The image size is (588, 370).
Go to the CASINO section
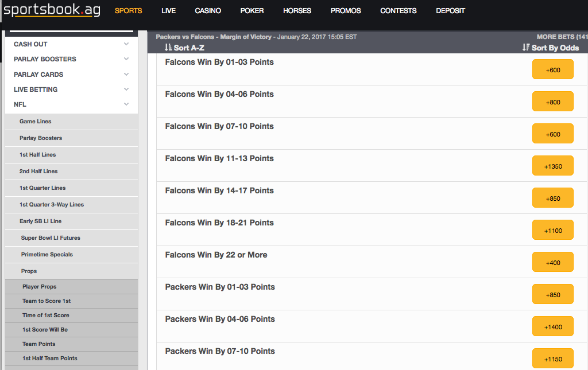pos(208,11)
